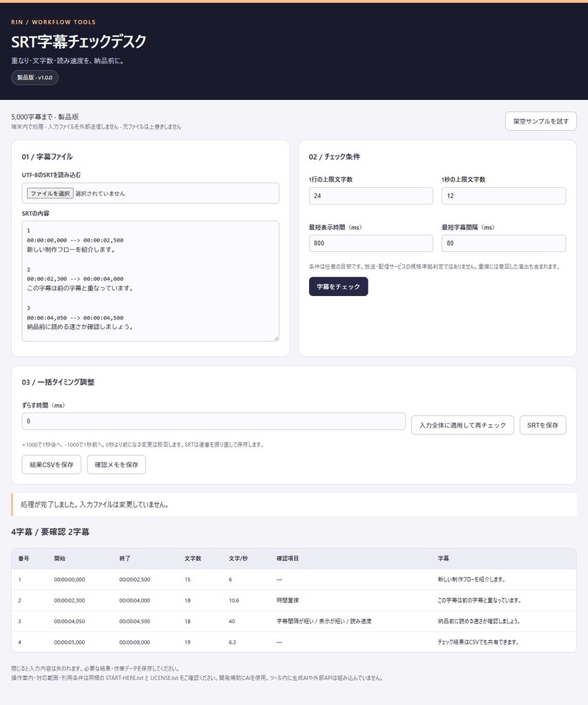Click 新しい制作フローを紹介します。 in the results table
Image resolution: width=588 pixels, height=705 pixels.
472,580
